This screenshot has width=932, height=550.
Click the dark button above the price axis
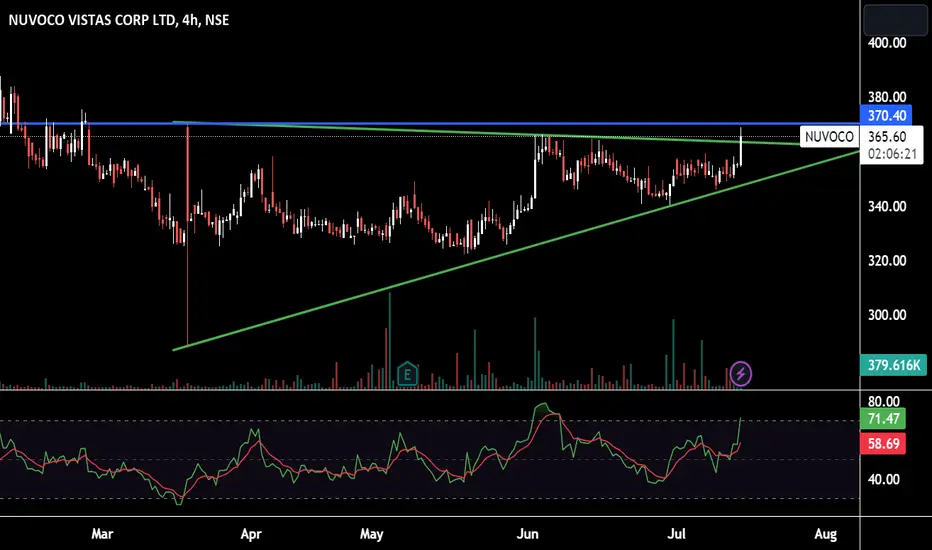pos(895,20)
